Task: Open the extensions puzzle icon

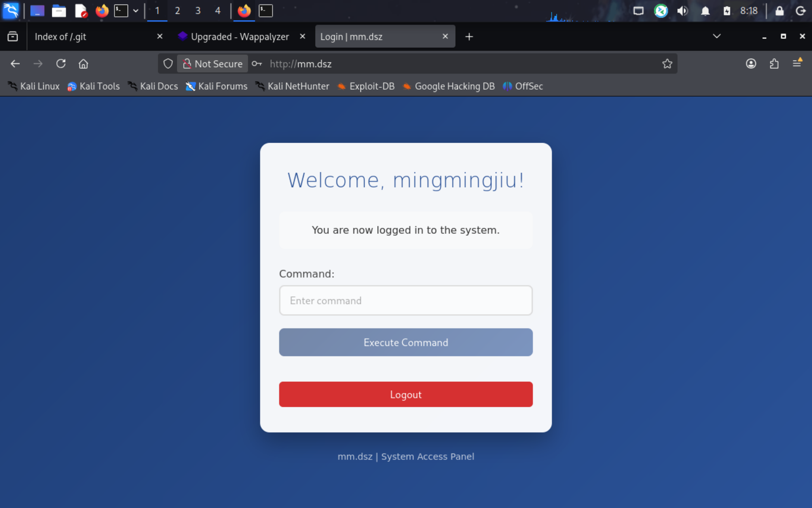Action: [x=774, y=64]
